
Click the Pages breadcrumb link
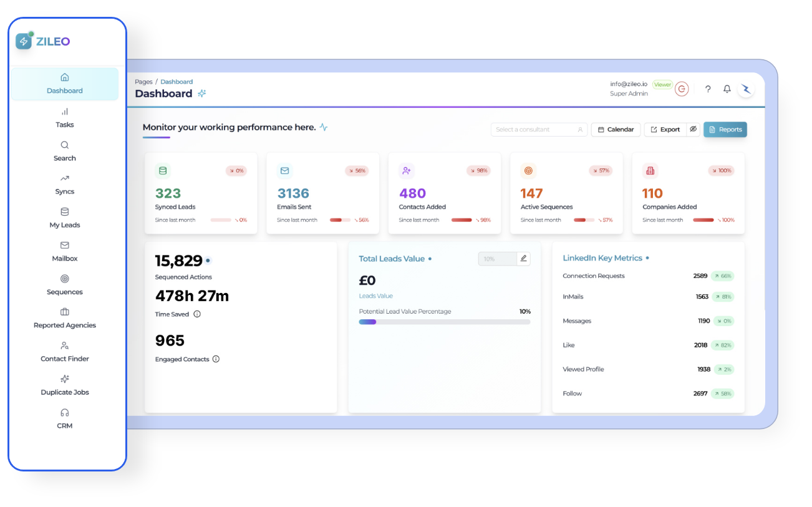[143, 82]
